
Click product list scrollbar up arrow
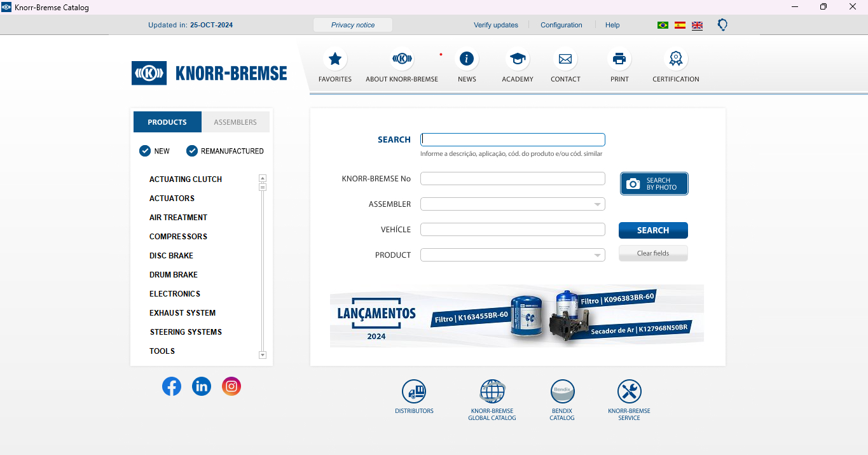pyautogui.click(x=263, y=178)
